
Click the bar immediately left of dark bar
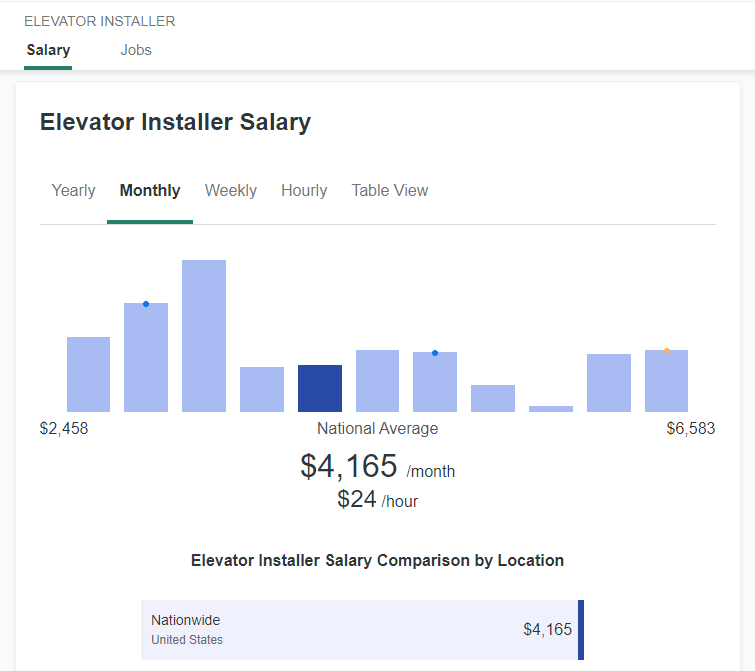262,390
